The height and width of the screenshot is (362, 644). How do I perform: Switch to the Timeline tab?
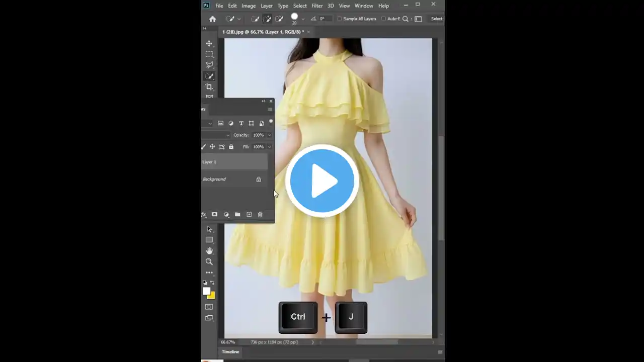point(230,352)
